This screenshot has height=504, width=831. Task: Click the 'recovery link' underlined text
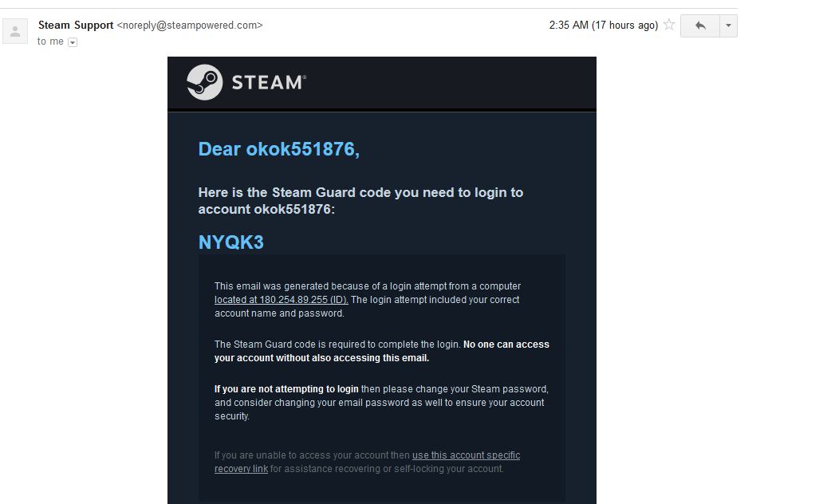(x=241, y=469)
